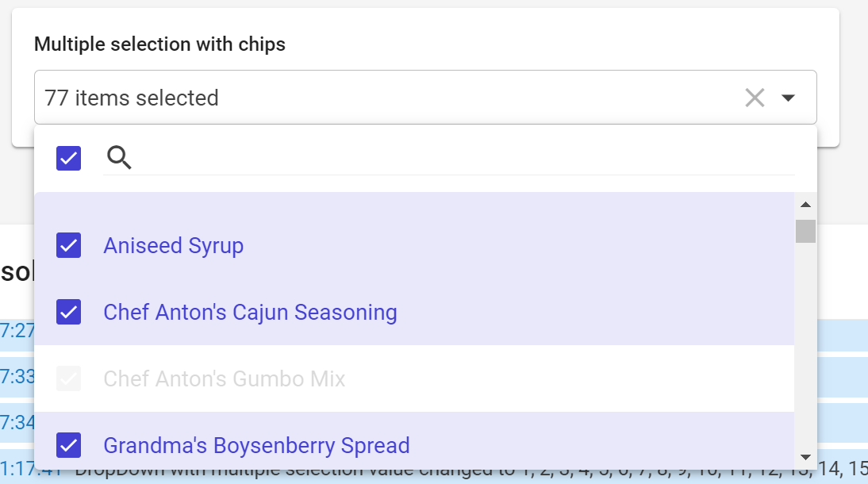Toggle Grandma's Boysenberry Spread checkbox

[x=69, y=445]
